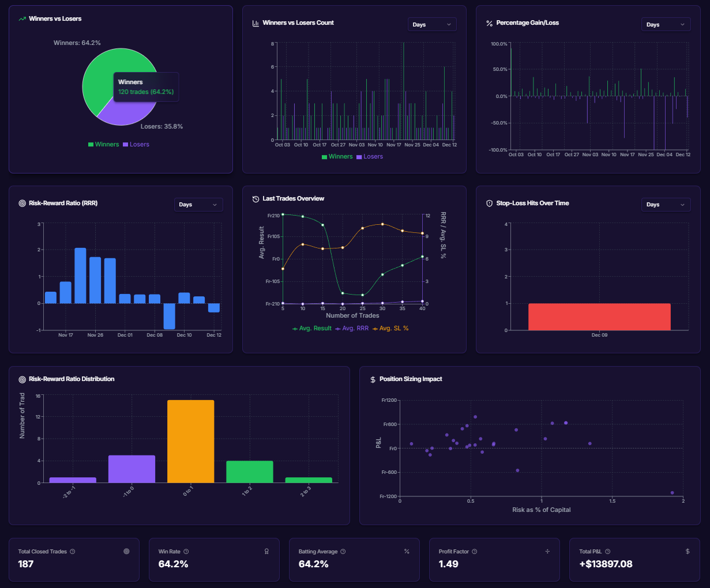The image size is (710, 588).
Task: Click the 120 trades (64.2%) tooltip text
Action: 146,92
